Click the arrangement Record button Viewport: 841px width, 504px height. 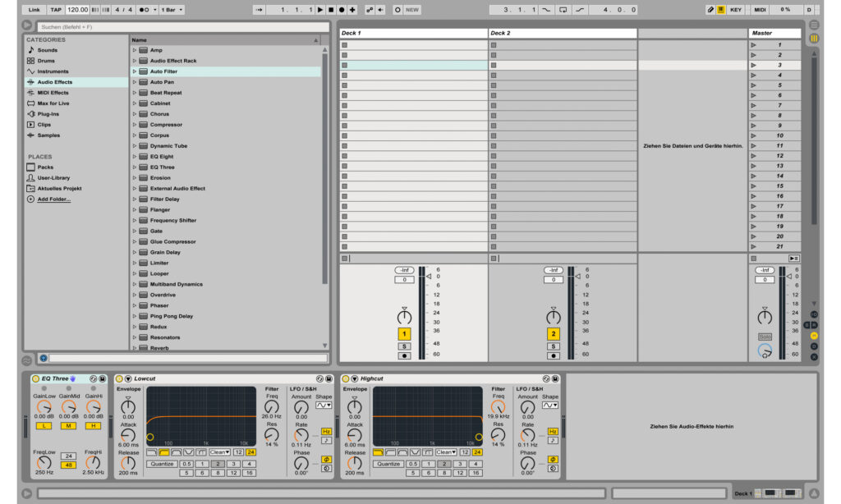(342, 10)
